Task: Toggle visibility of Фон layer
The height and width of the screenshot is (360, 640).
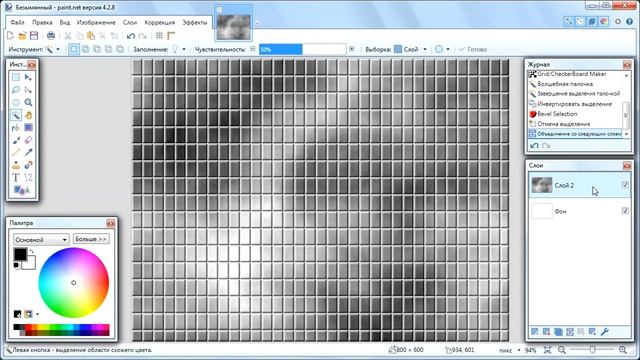Action: coord(625,211)
